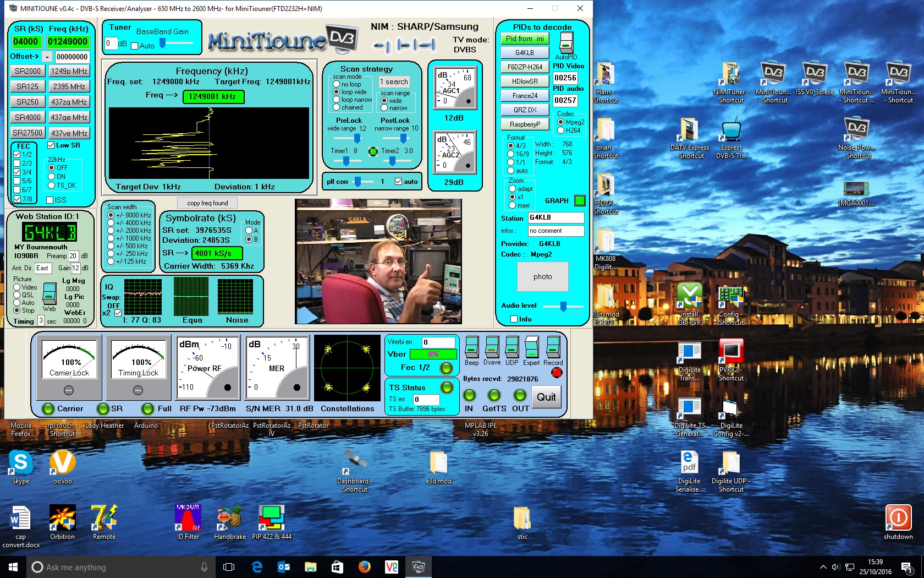The width and height of the screenshot is (924, 578).
Task: Select H264 codec radio button
Action: [561, 130]
